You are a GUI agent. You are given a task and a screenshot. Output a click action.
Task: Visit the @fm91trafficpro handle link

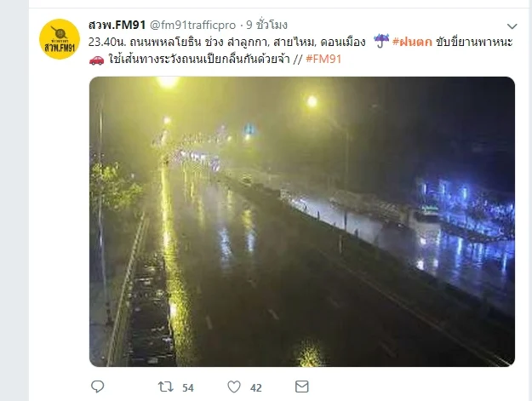click(x=192, y=25)
